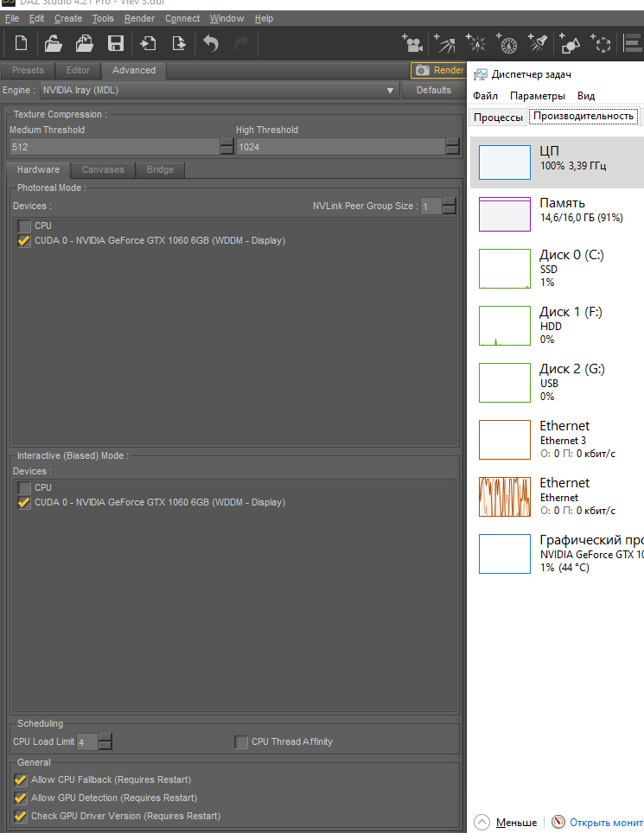Select the Память performance item
This screenshot has width=644, height=833.
point(557,214)
